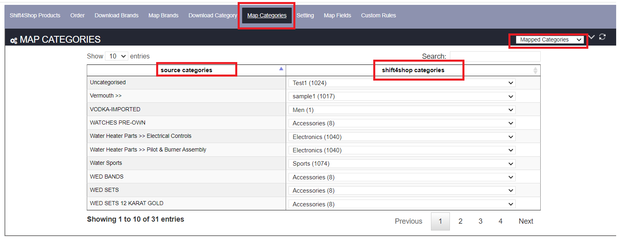Viewport: 644px width, 241px height.
Task: Open Electronics dropdown for Electrical Controls row
Action: (402, 137)
